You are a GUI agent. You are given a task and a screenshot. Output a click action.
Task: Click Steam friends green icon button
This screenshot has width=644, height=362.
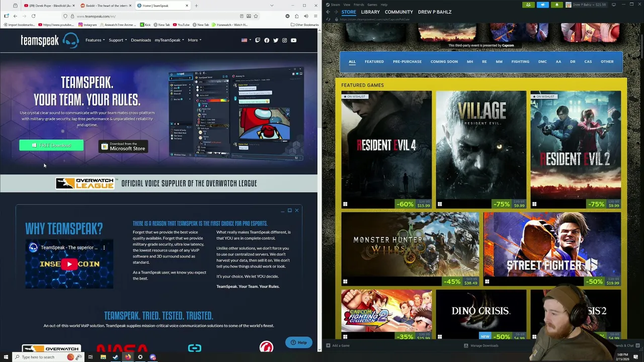pos(528,5)
